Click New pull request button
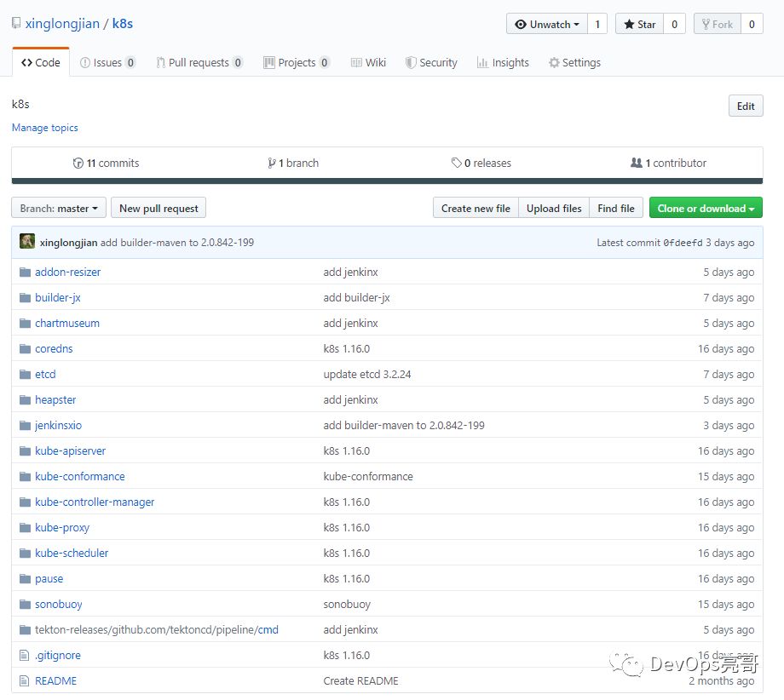Viewport: 784px width, 700px height. pos(159,208)
